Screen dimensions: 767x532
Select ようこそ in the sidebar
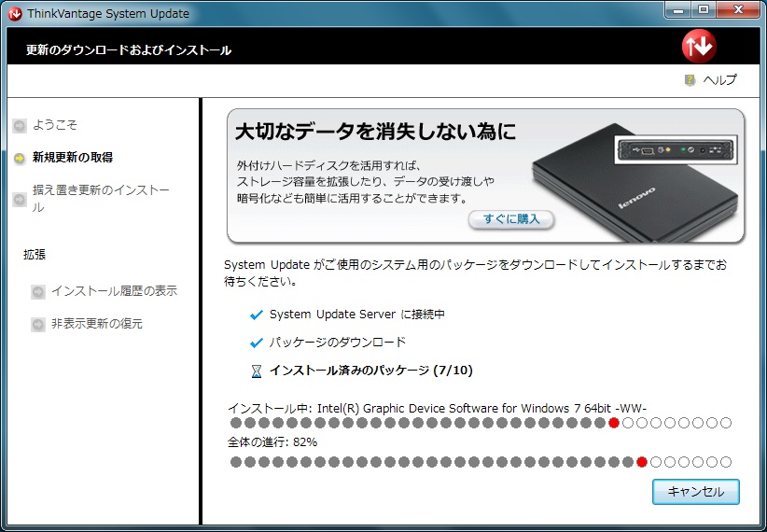(x=55, y=125)
